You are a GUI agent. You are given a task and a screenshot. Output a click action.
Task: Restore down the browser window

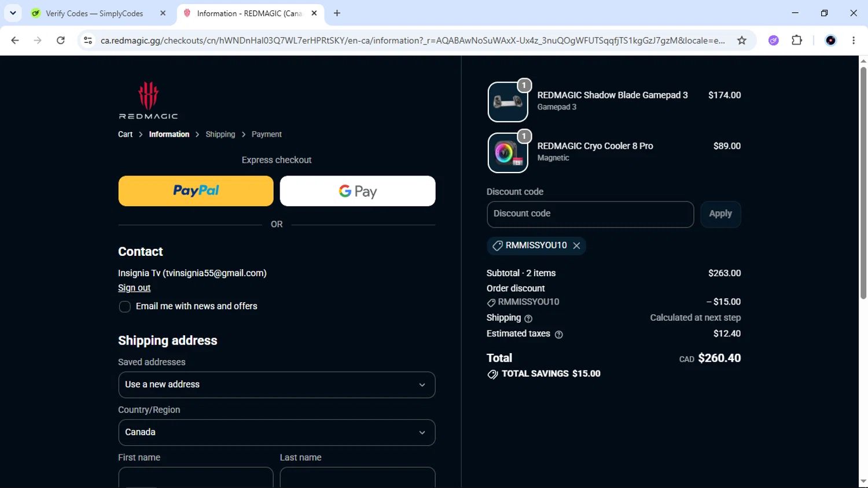coord(825,13)
